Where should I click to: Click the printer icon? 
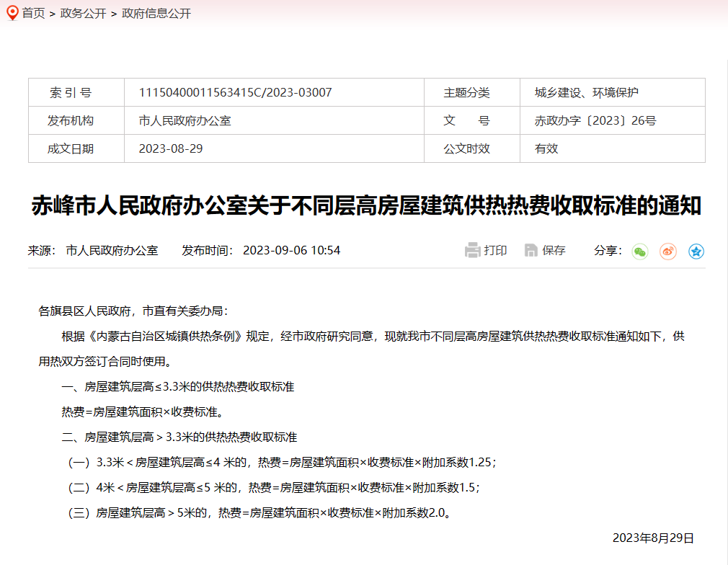pos(472,250)
